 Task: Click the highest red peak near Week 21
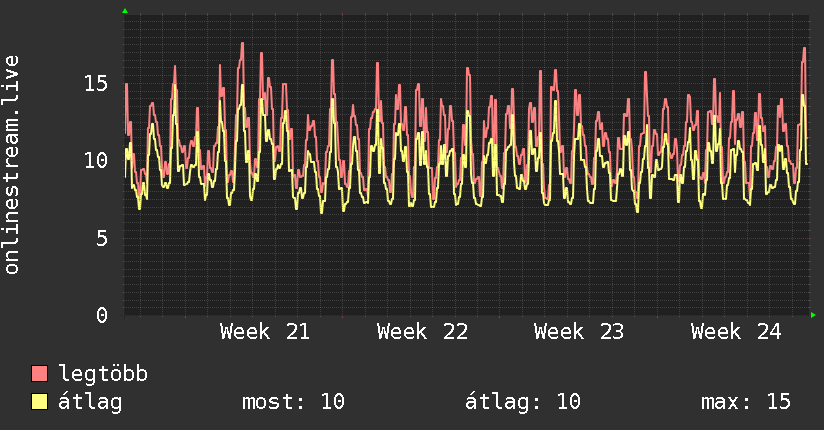point(242,43)
